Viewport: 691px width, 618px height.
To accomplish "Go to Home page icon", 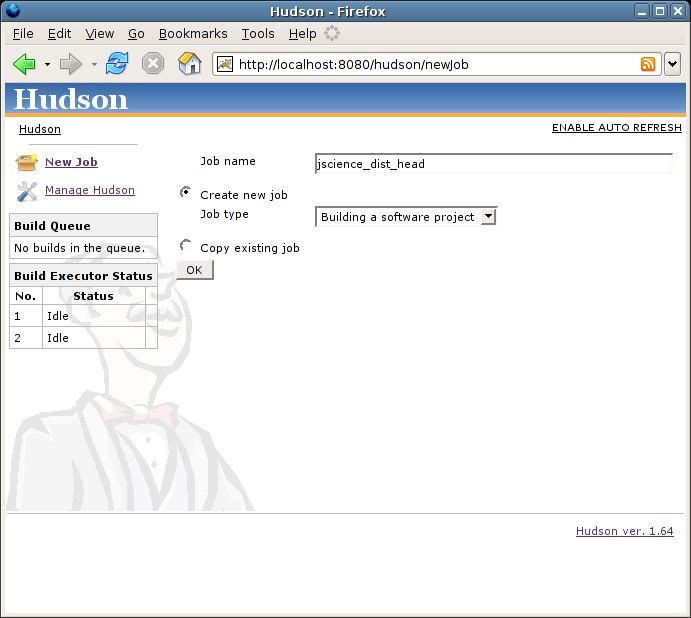I will click(x=189, y=64).
